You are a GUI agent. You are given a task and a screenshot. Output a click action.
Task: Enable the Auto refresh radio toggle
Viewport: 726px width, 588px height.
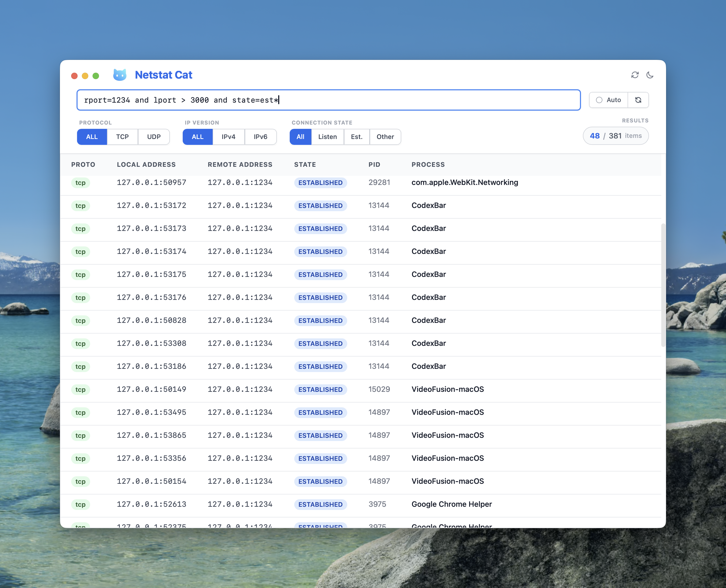(599, 100)
